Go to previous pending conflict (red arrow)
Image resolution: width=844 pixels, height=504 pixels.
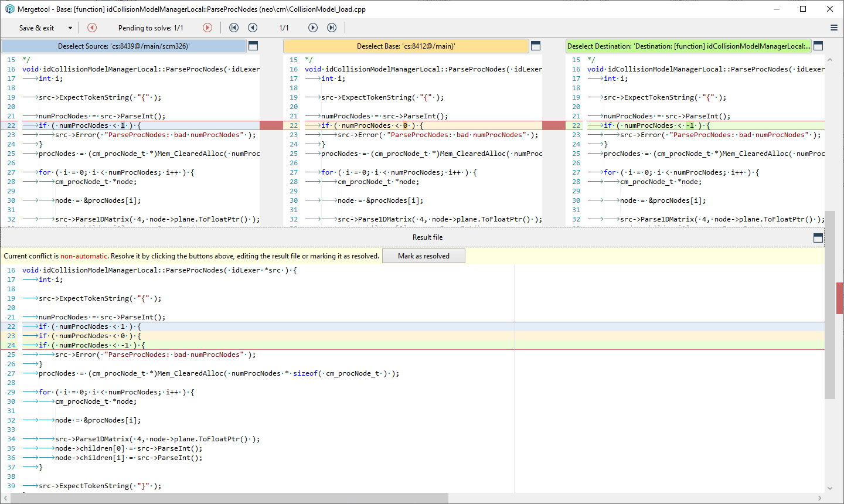coord(92,28)
